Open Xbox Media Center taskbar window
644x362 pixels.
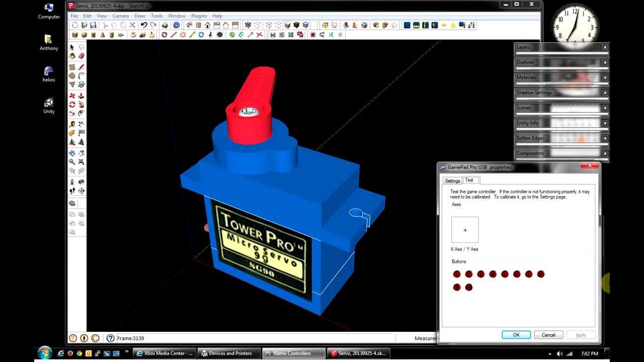(164, 353)
